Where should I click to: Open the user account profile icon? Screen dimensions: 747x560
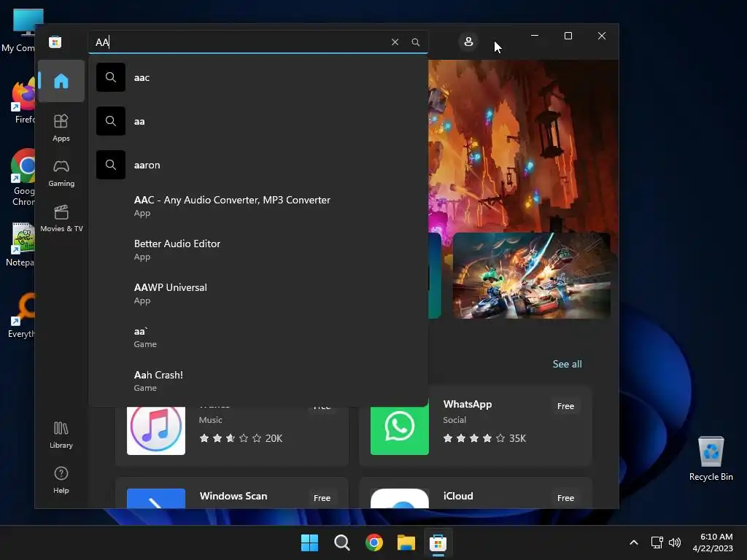point(468,42)
